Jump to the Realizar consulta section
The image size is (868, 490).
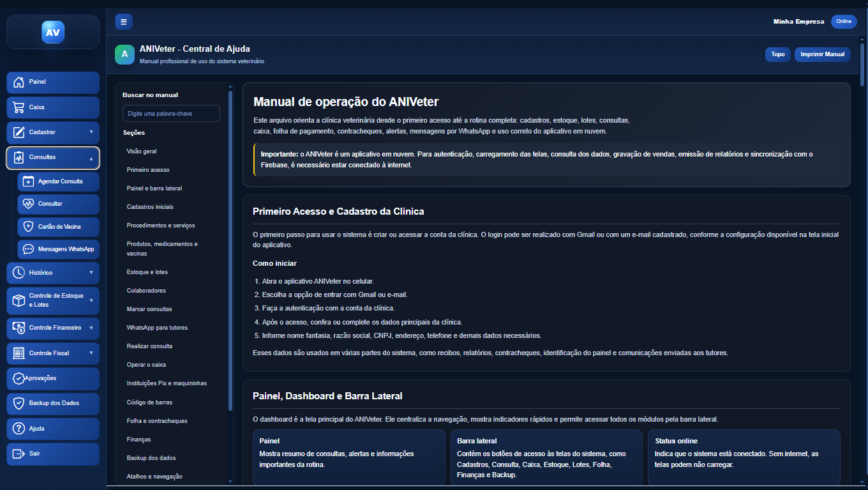(x=149, y=346)
